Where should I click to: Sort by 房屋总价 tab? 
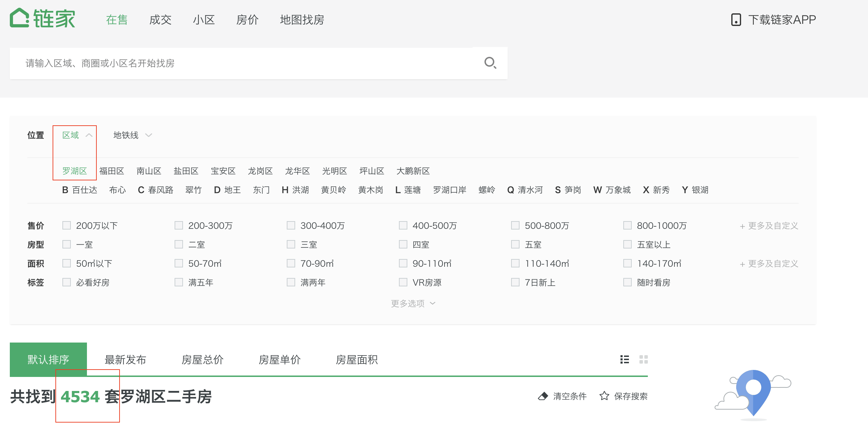pos(202,360)
